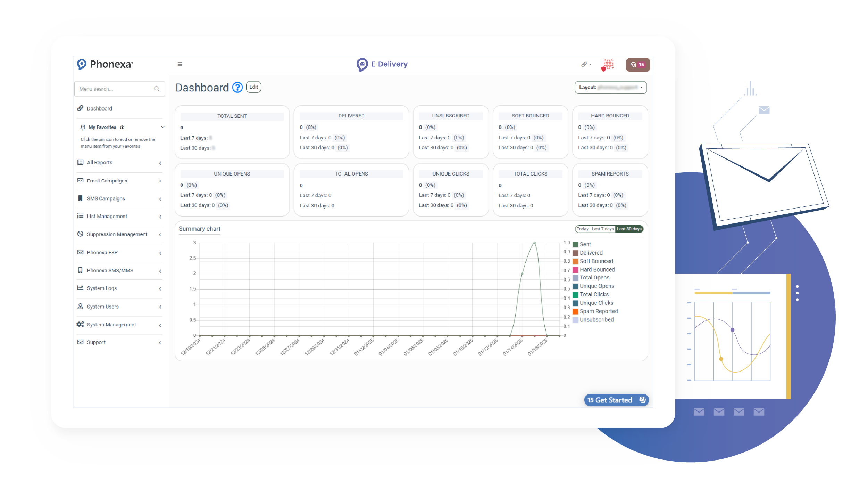This screenshot has height=489, width=868.
Task: Click the magnifier icon in menu search
Action: pyautogui.click(x=157, y=89)
